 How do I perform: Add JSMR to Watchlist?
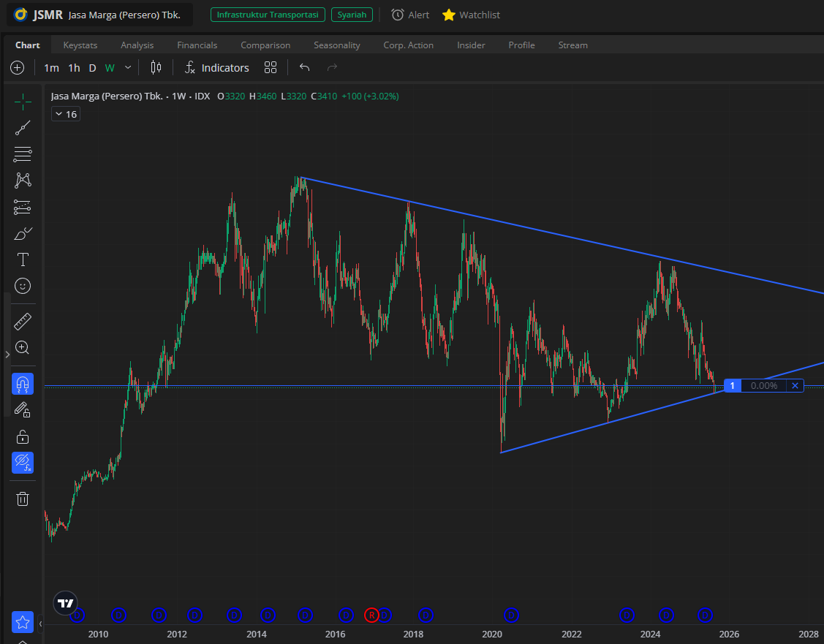pos(472,15)
